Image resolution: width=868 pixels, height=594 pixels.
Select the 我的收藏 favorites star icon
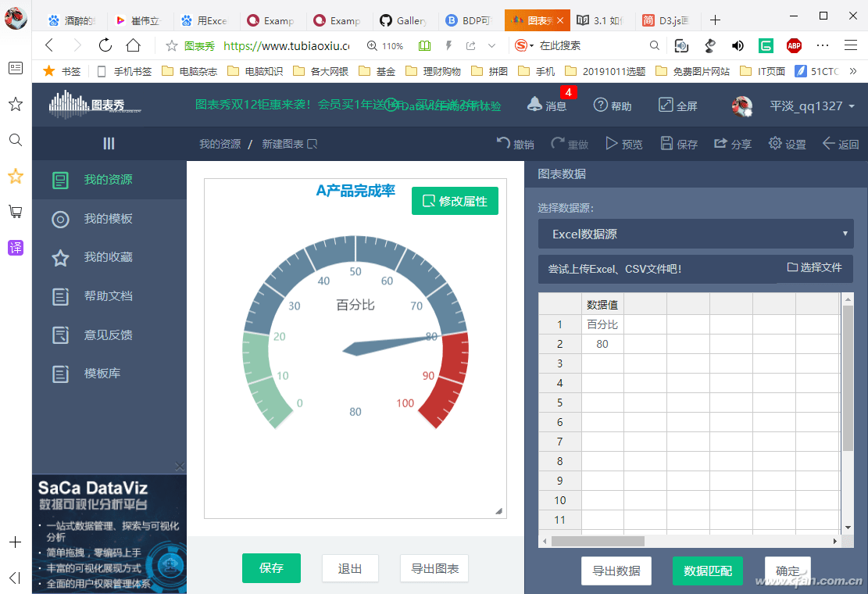pyautogui.click(x=60, y=258)
